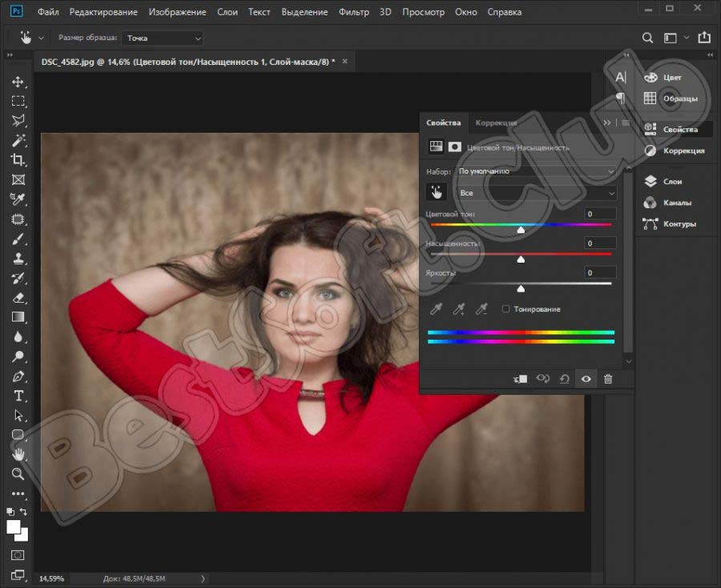Select the Move tool
The width and height of the screenshot is (721, 588).
(x=18, y=82)
